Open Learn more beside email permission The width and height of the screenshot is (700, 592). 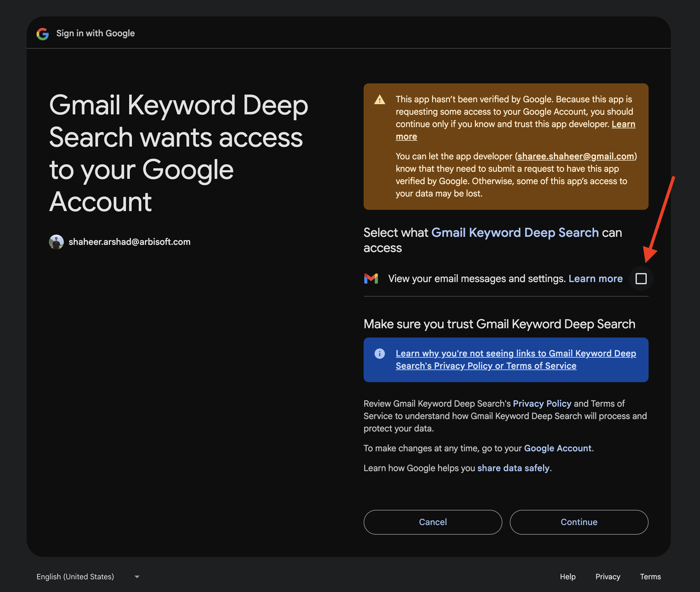click(x=595, y=279)
